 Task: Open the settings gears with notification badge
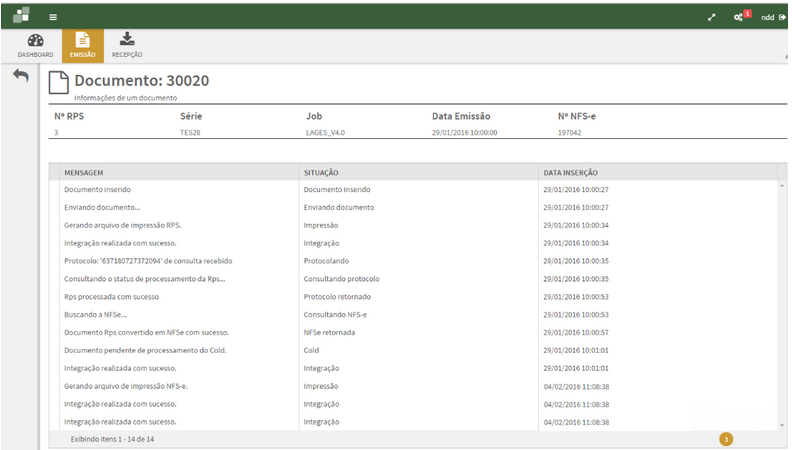click(740, 17)
